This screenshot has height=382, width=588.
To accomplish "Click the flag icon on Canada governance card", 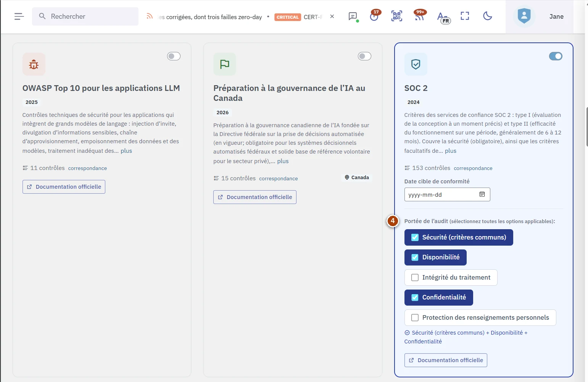I will pos(225,64).
